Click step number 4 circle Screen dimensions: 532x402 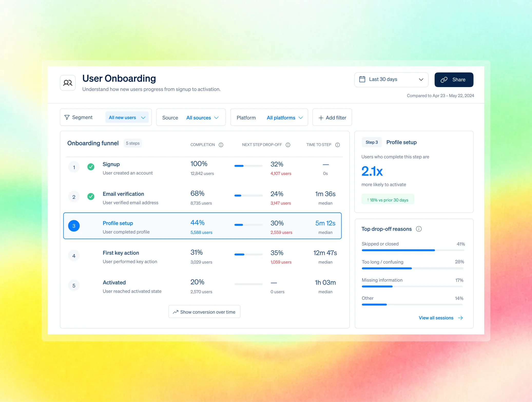pos(74,256)
